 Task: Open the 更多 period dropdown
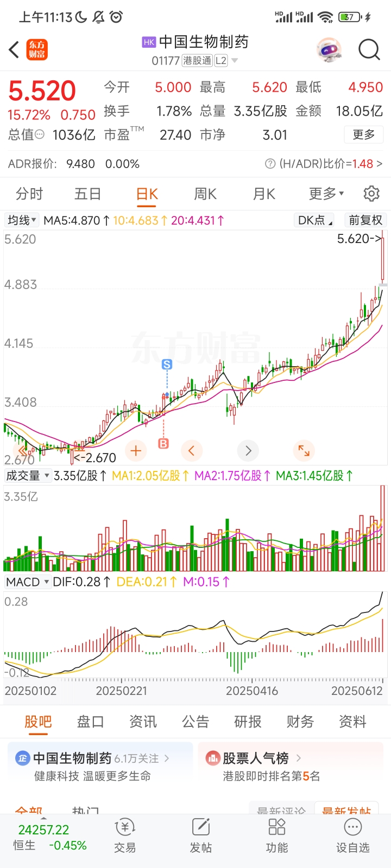pyautogui.click(x=326, y=194)
